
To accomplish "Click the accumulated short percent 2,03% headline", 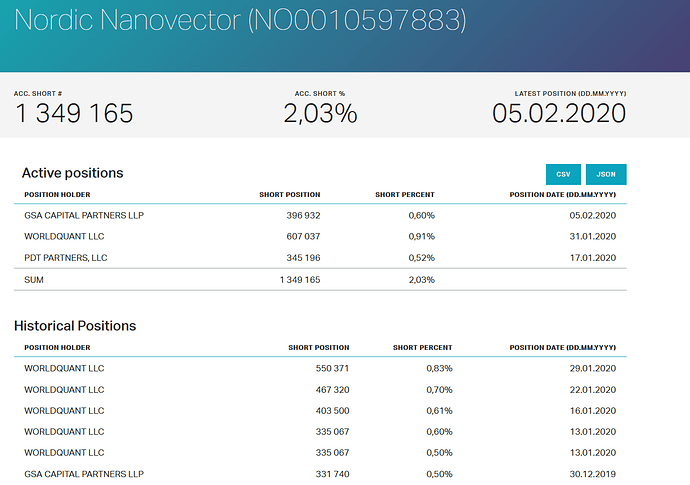I will (x=320, y=113).
